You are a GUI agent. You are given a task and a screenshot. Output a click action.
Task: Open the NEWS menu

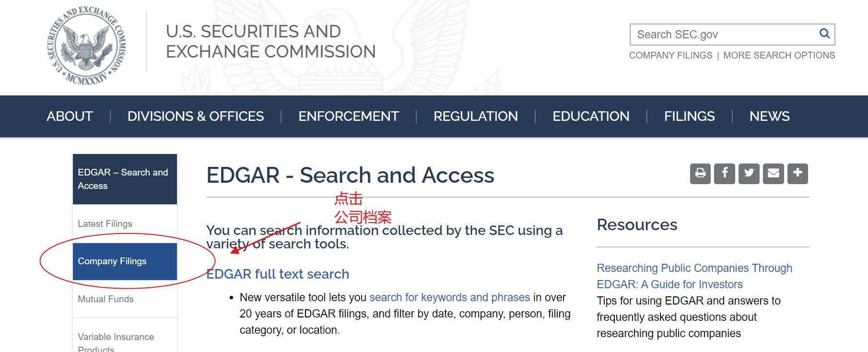(769, 116)
